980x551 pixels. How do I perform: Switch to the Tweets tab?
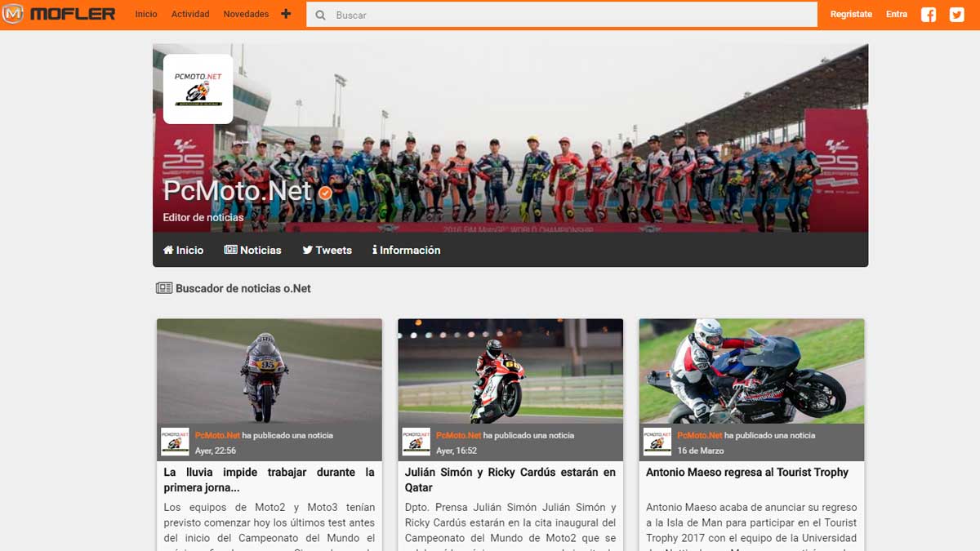pyautogui.click(x=327, y=250)
